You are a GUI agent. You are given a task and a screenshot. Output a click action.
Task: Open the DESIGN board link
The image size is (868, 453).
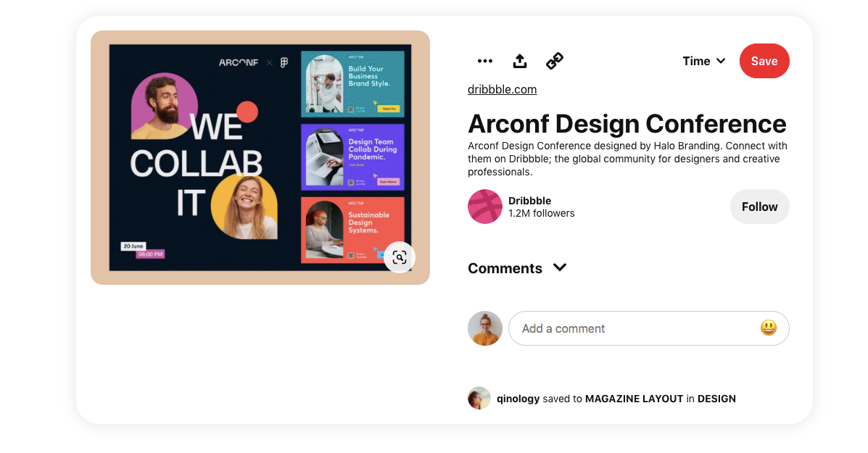[x=716, y=398]
